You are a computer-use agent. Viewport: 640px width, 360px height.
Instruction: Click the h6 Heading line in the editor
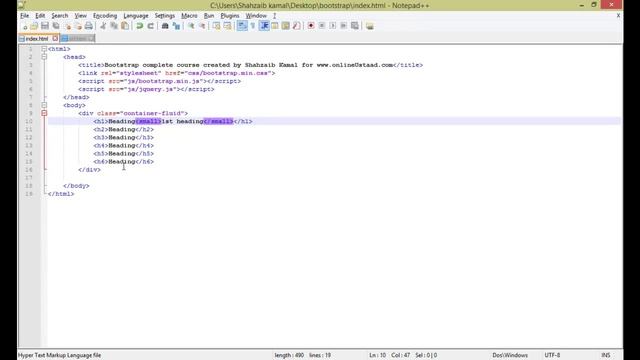[x=124, y=162]
